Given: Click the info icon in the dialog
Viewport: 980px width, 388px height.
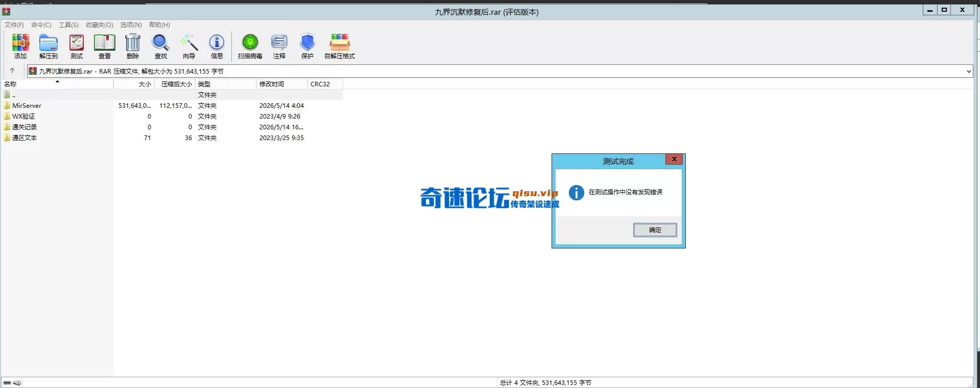Looking at the screenshot, I should 577,192.
